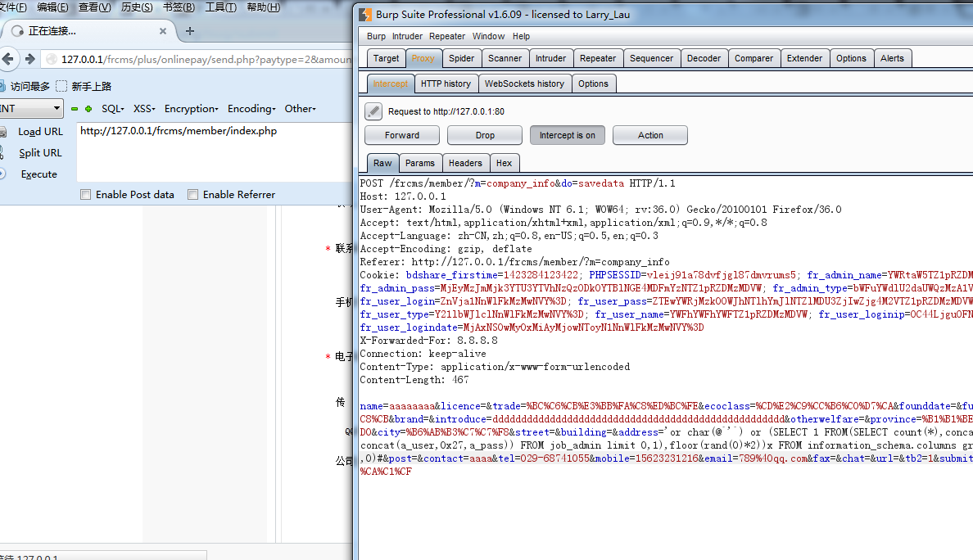
Task: Switch to the Intruder tool tab
Action: 551,58
